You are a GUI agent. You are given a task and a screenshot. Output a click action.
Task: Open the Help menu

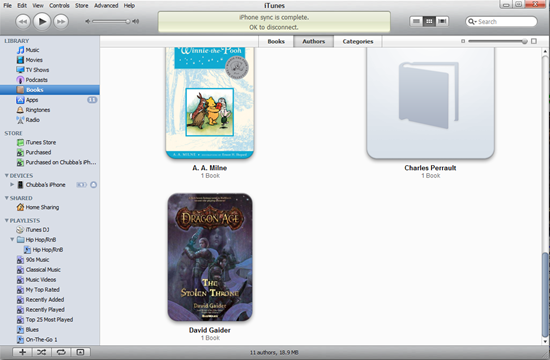[x=129, y=6]
